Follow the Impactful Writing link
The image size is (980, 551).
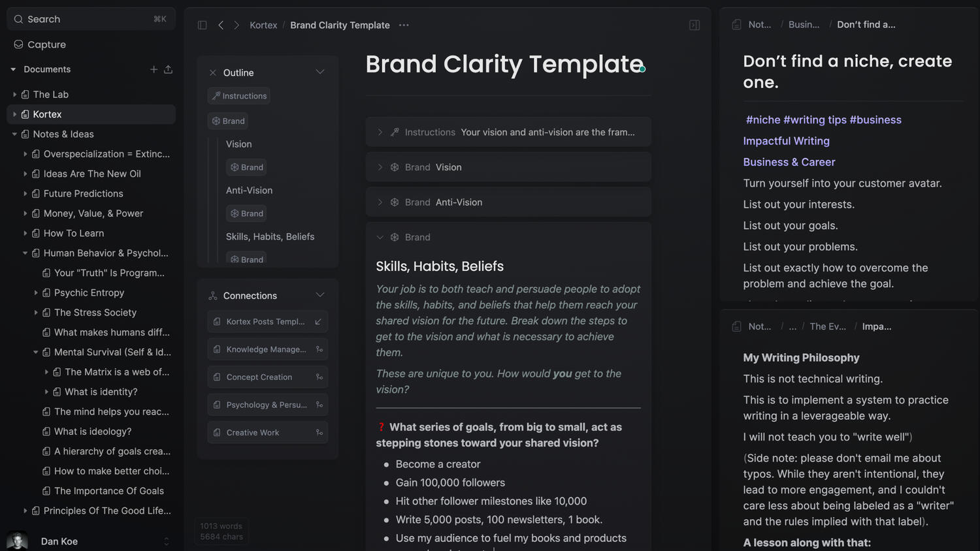pos(786,141)
